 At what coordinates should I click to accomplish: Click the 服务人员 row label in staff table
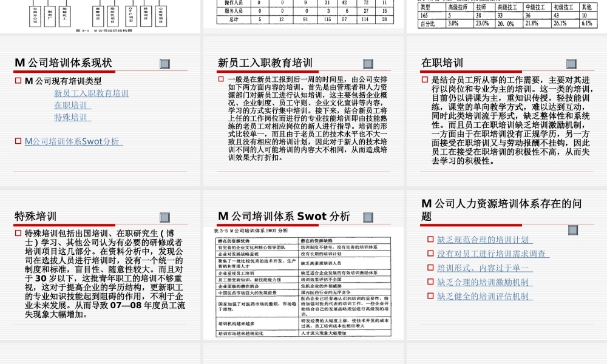[234, 11]
